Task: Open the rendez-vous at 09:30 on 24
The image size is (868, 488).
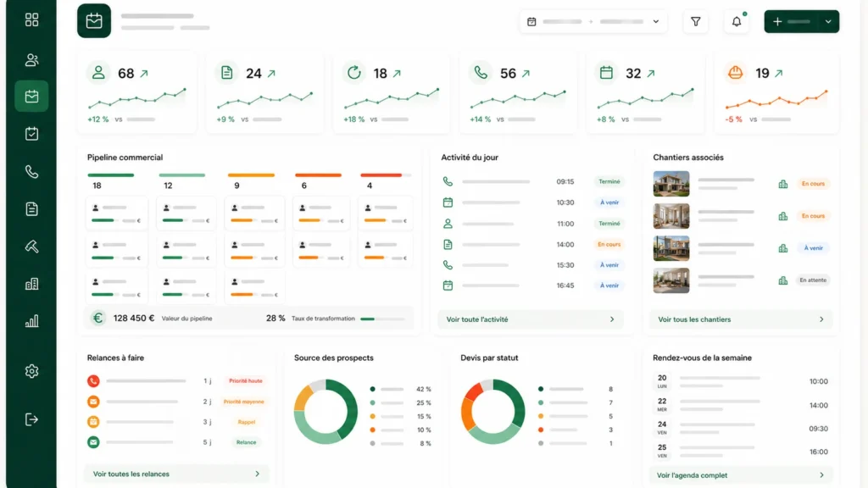Action: 741,428
